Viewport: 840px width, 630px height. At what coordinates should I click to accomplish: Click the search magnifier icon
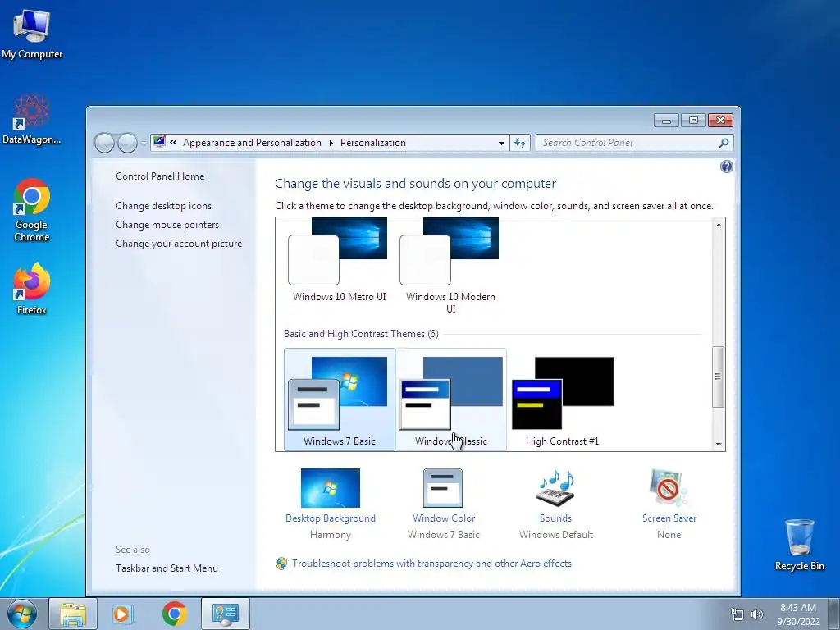click(724, 143)
